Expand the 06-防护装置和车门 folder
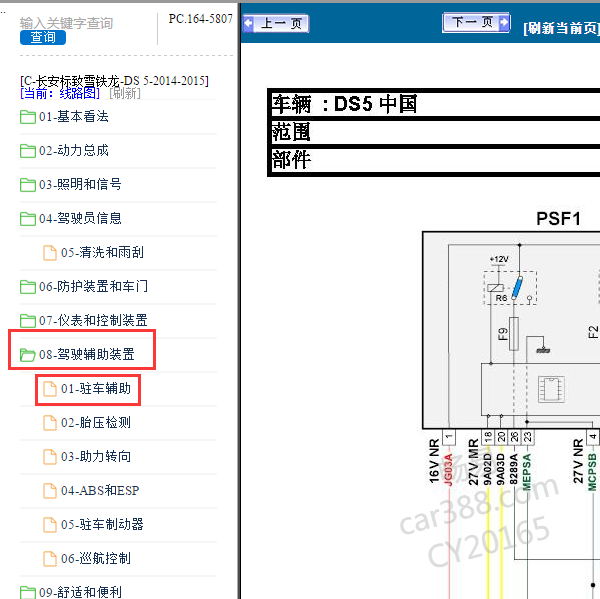 pyautogui.click(x=93, y=286)
